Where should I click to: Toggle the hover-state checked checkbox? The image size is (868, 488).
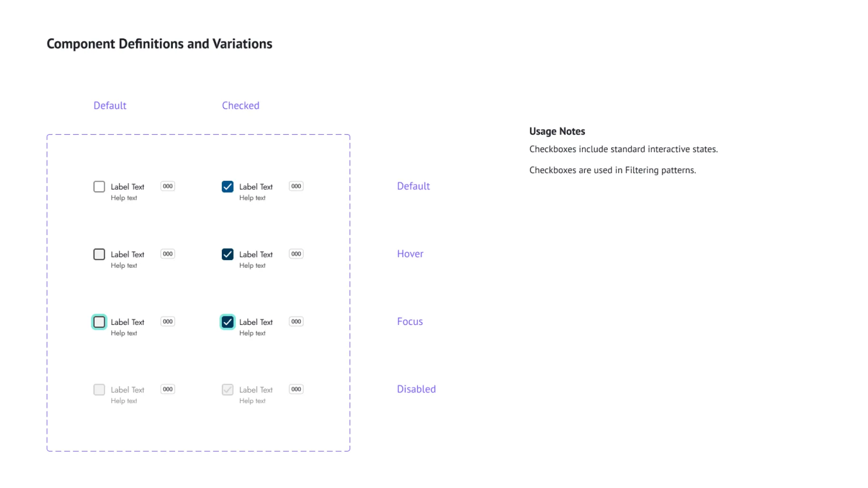point(227,254)
